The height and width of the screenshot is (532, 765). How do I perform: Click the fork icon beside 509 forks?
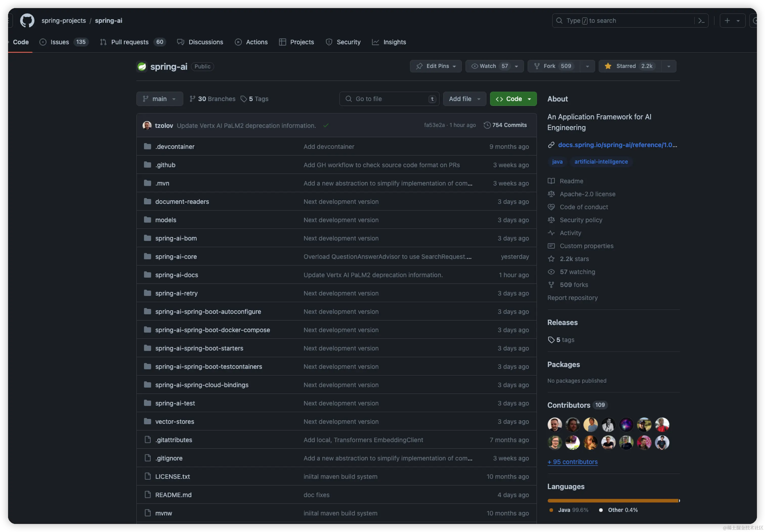551,285
